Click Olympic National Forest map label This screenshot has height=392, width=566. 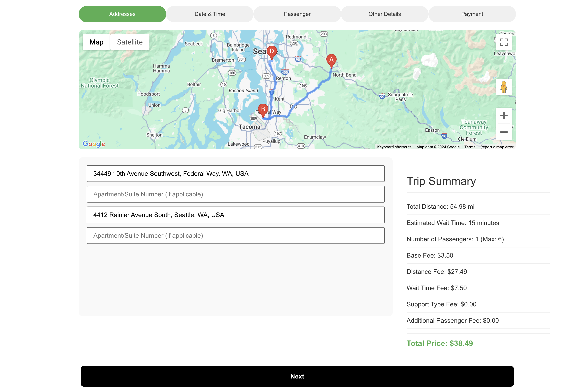(100, 83)
